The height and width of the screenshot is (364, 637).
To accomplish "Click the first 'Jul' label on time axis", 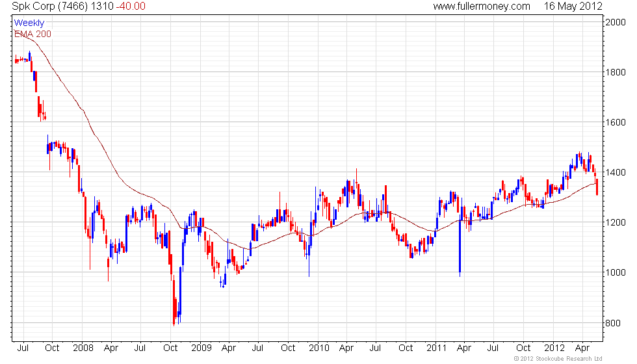I will point(23,348).
